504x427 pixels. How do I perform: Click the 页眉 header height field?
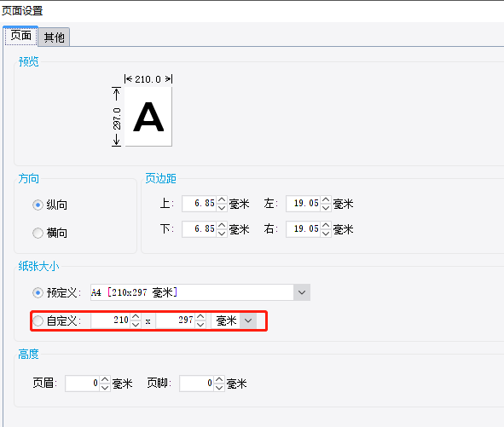(x=82, y=384)
